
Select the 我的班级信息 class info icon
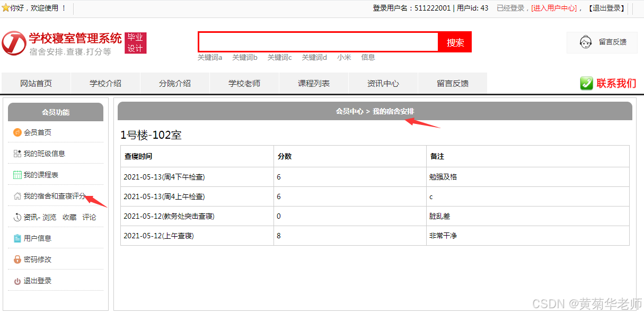click(x=16, y=154)
